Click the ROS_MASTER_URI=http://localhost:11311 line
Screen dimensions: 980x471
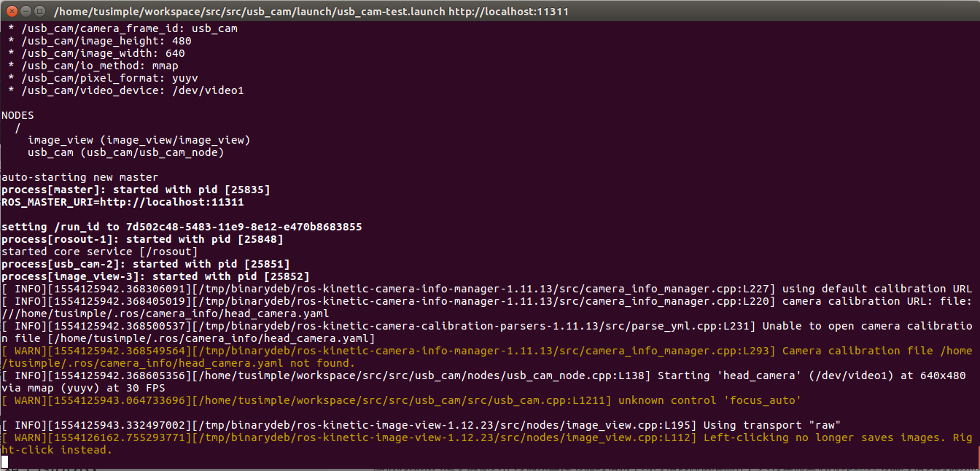pos(122,202)
